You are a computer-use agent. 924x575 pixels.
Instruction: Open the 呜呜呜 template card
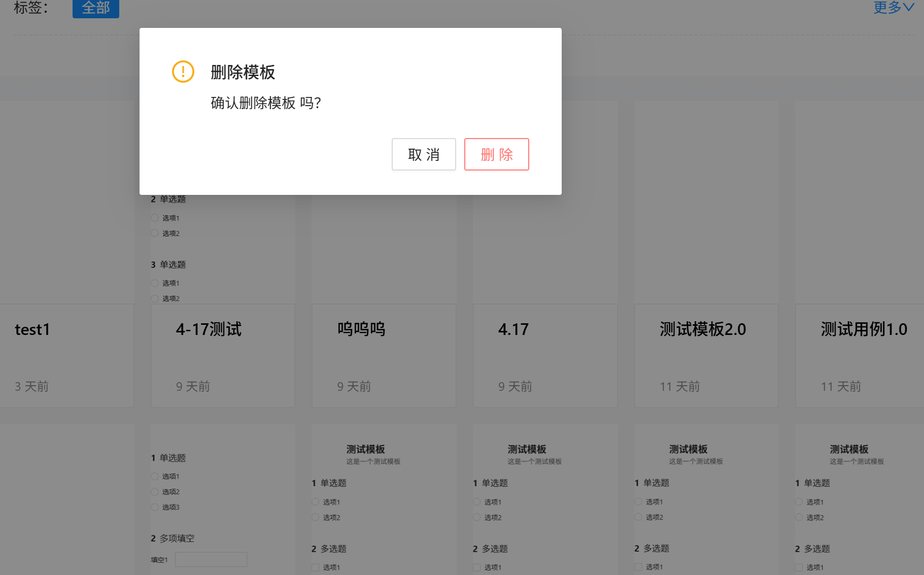(x=384, y=356)
